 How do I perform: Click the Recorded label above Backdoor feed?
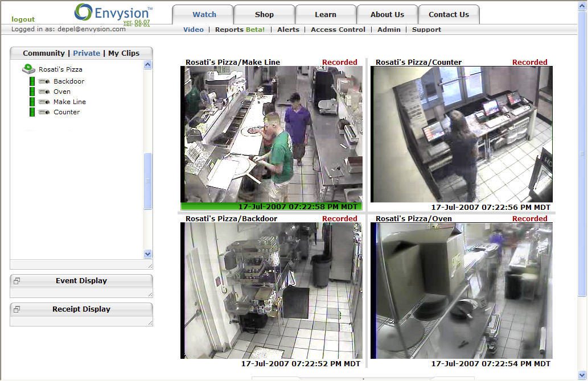point(340,219)
